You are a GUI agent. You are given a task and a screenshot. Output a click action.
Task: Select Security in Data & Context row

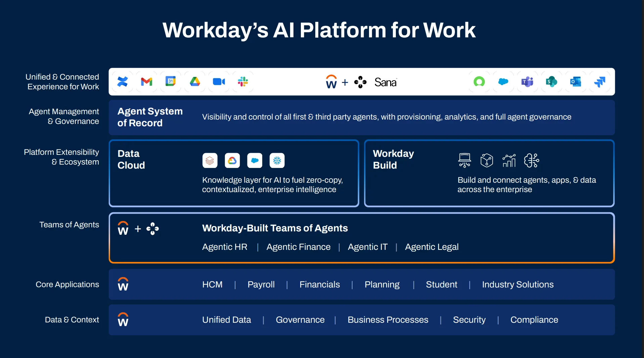click(x=469, y=320)
